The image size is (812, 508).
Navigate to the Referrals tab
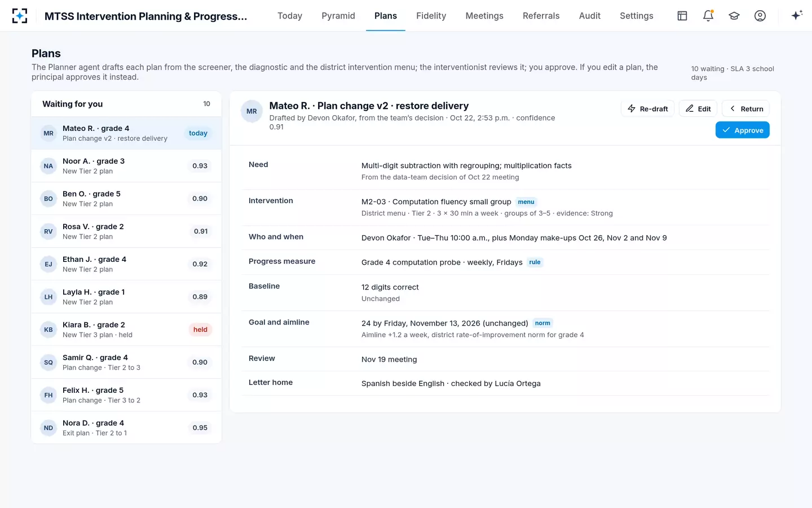pyautogui.click(x=541, y=16)
